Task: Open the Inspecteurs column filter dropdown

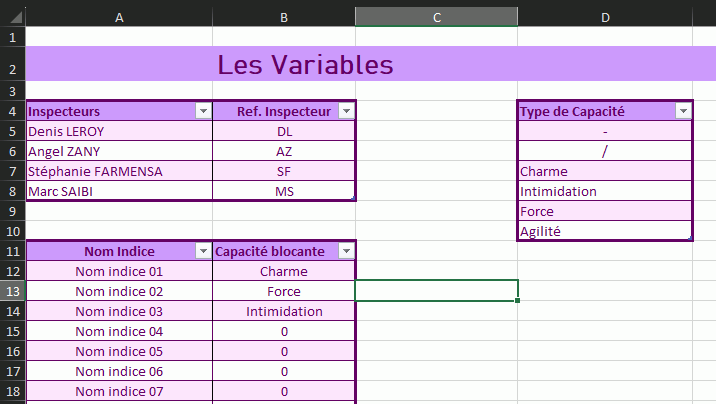Action: pos(203,111)
